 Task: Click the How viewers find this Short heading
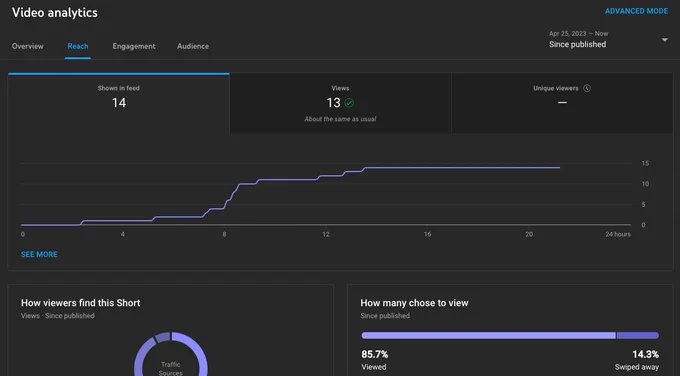[x=81, y=303]
